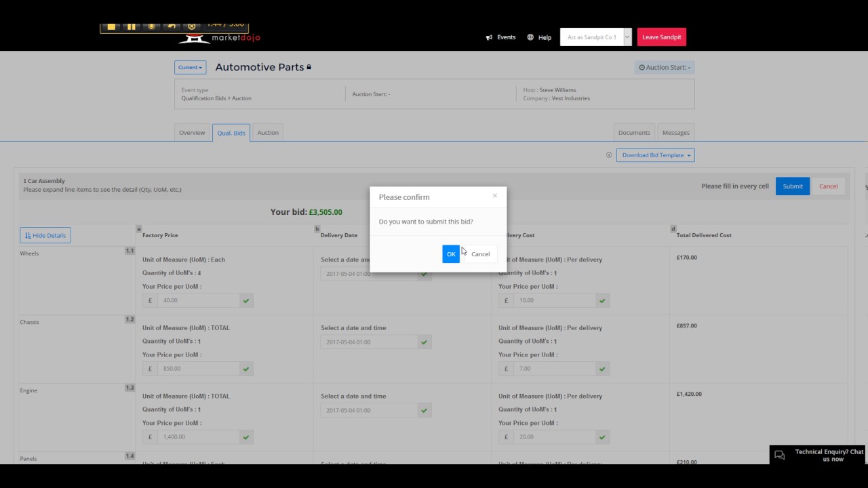Viewport: 868px width, 488px height.
Task: Select the Qual. Bids tab
Action: (x=231, y=133)
